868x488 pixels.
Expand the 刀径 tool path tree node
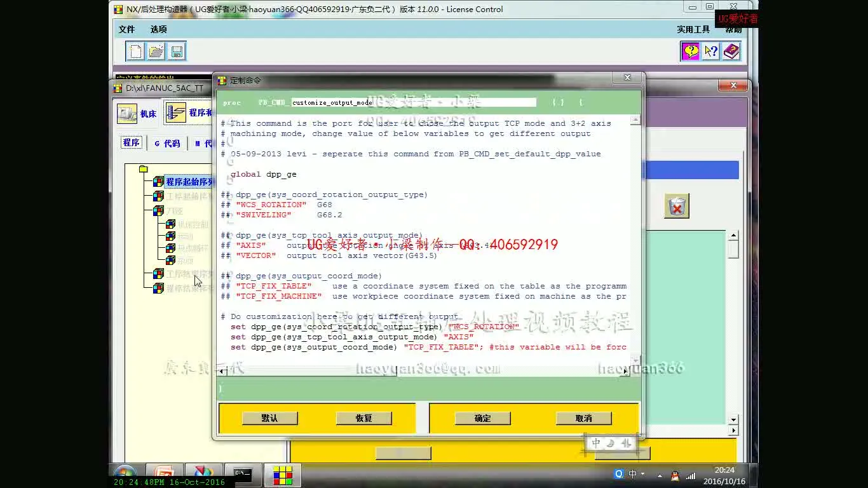[x=158, y=211]
